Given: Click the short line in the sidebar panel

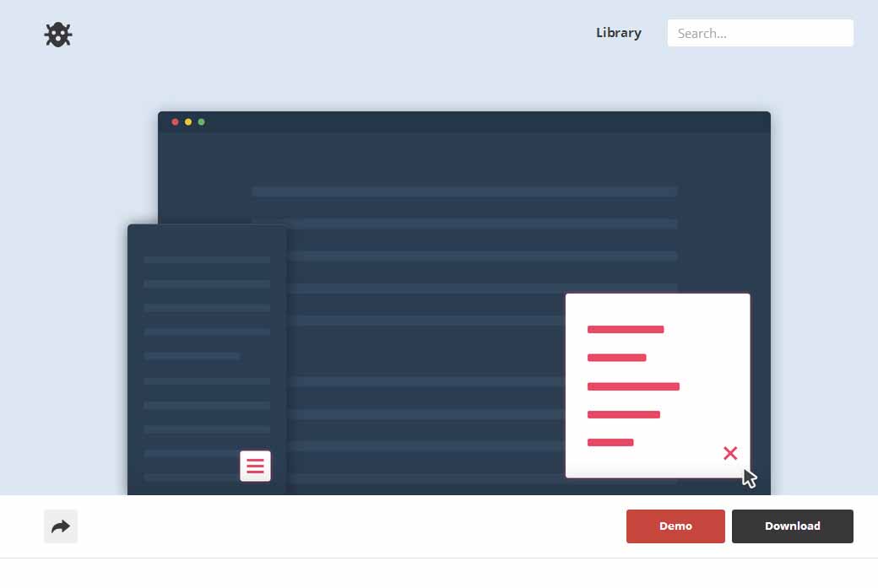Looking at the screenshot, I should (192, 356).
